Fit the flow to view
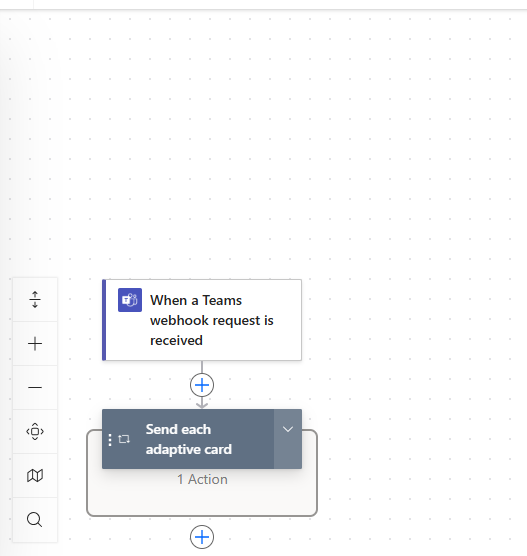Image resolution: width=527 pixels, height=556 pixels. pos(35,431)
